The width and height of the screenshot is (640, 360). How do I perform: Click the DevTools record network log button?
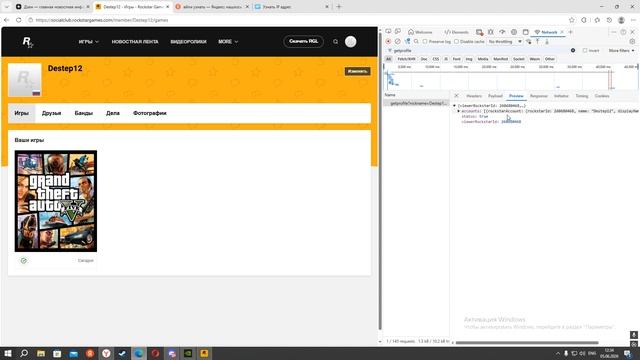tap(388, 42)
